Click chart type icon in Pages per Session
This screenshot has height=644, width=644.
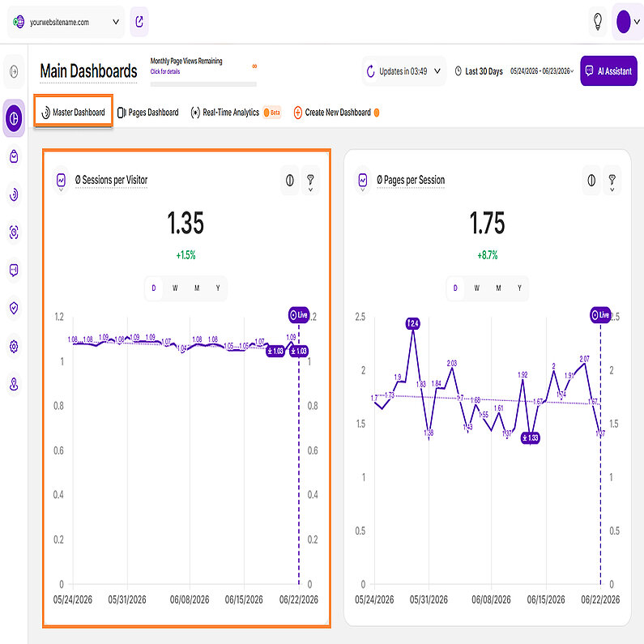(363, 181)
